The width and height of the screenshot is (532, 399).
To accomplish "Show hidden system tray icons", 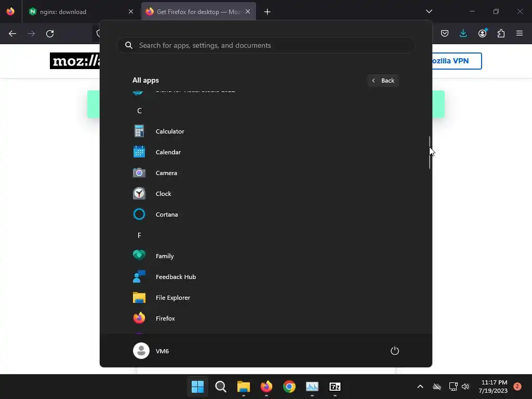I will [x=420, y=387].
